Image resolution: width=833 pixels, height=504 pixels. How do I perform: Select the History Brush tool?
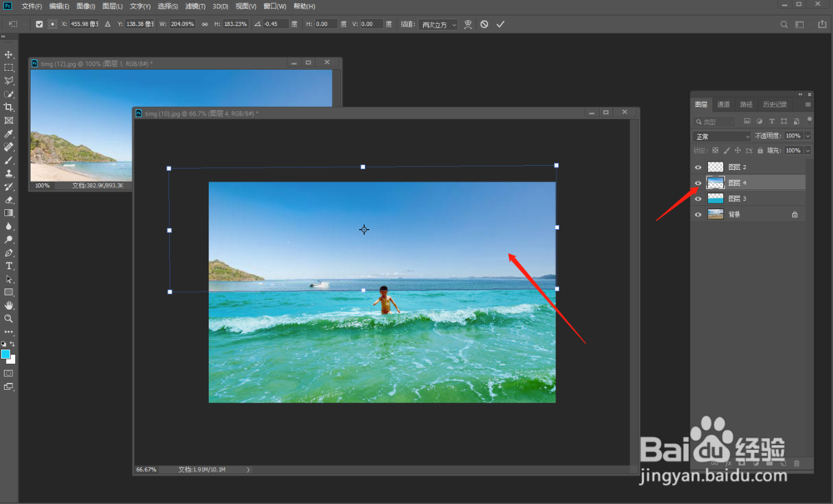pyautogui.click(x=8, y=187)
